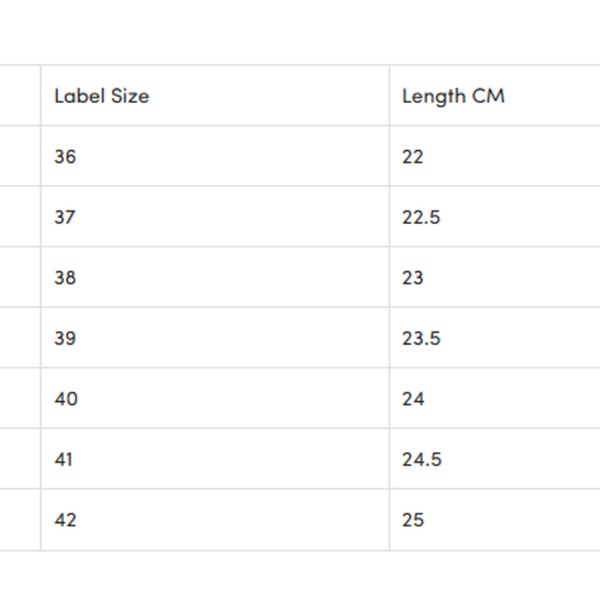Select the empty cell left of size 36

(x=19, y=157)
